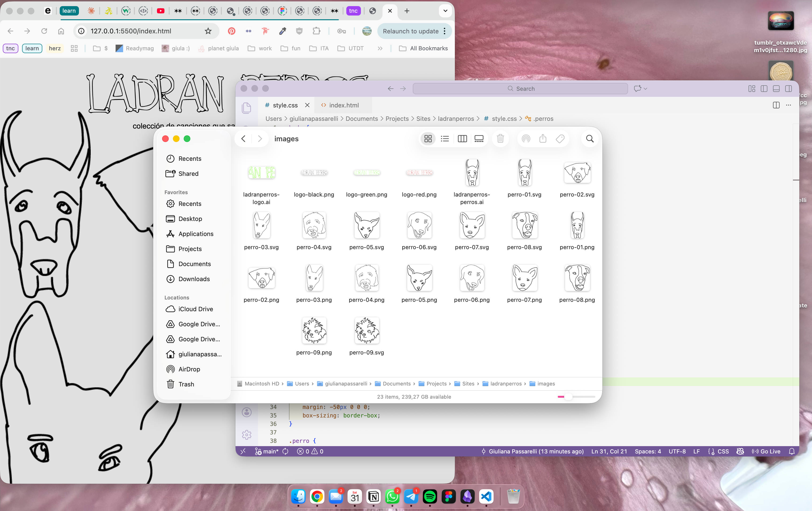
Task: Open VS Code Explorer files icon
Action: point(246,108)
